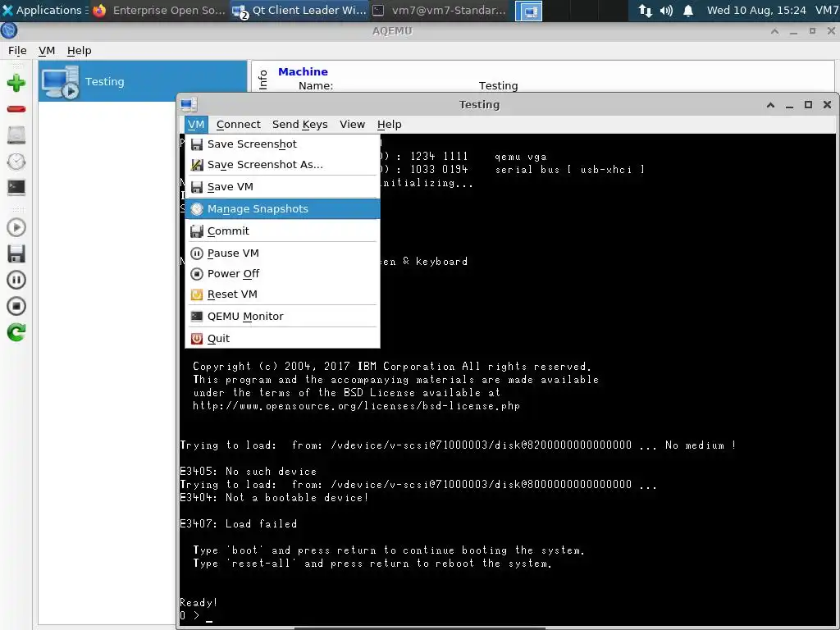Image resolution: width=840 pixels, height=630 pixels.
Task: Click the AQEMU window title bar icon
Action: pyautogui.click(x=9, y=31)
